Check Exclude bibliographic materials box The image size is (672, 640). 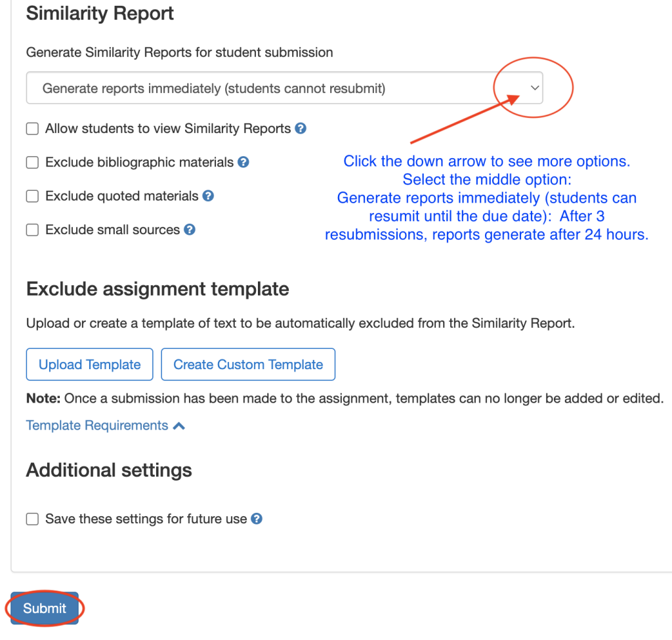tap(32, 163)
